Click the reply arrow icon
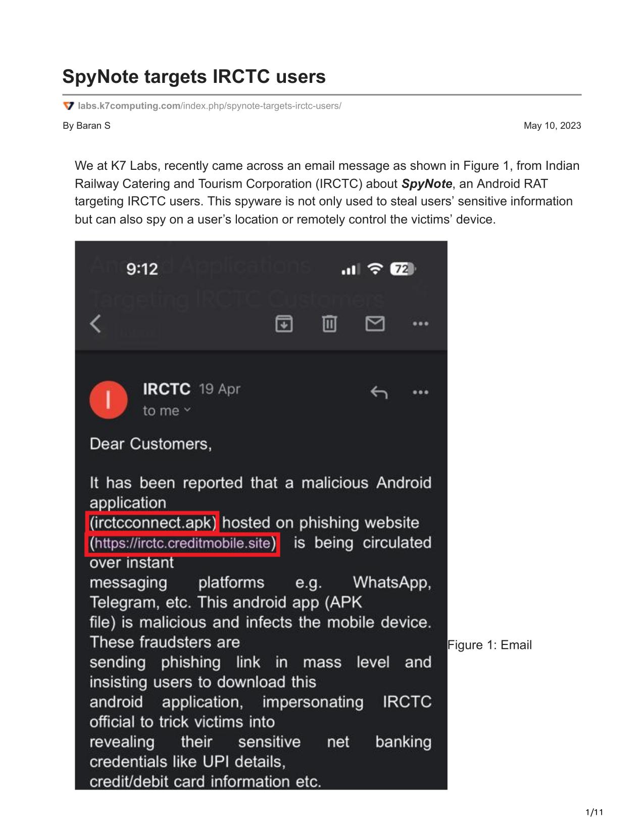The image size is (644, 834). 379,392
